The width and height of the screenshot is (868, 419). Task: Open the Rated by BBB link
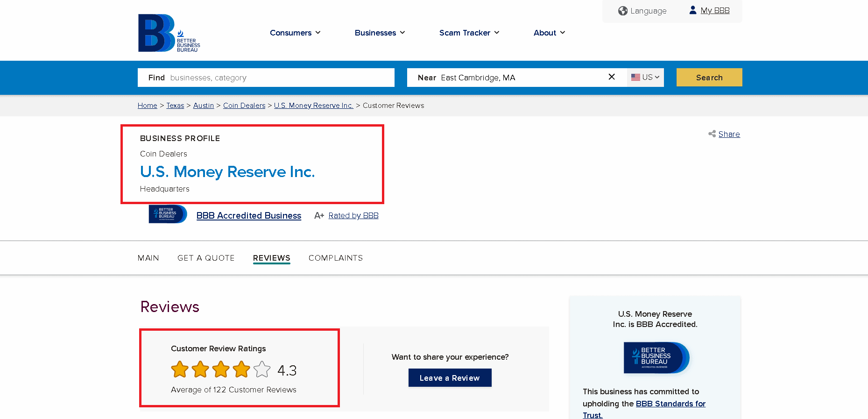click(353, 215)
